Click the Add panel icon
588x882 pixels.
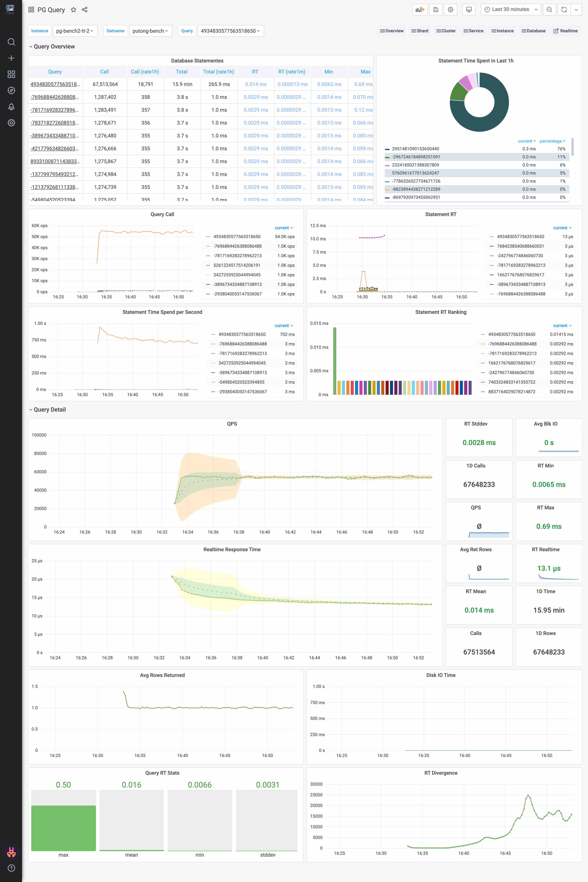tap(420, 10)
